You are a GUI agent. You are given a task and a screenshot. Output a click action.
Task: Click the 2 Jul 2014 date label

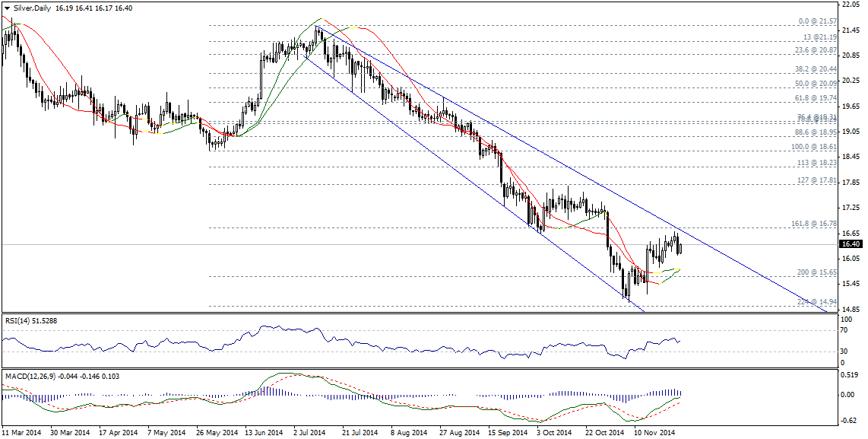pyautogui.click(x=308, y=433)
